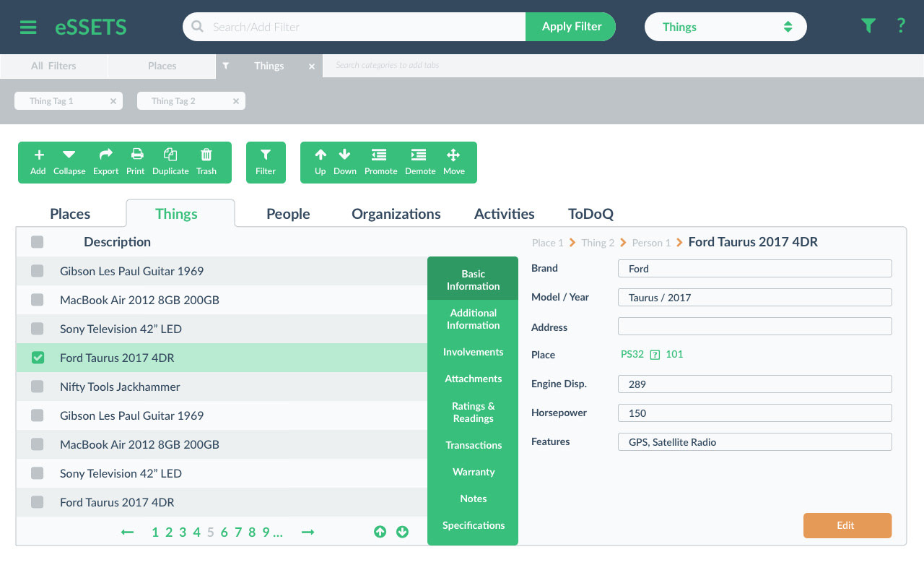This screenshot has height=578, width=924.
Task: Click the Engine Disp. input field
Action: 754,384
